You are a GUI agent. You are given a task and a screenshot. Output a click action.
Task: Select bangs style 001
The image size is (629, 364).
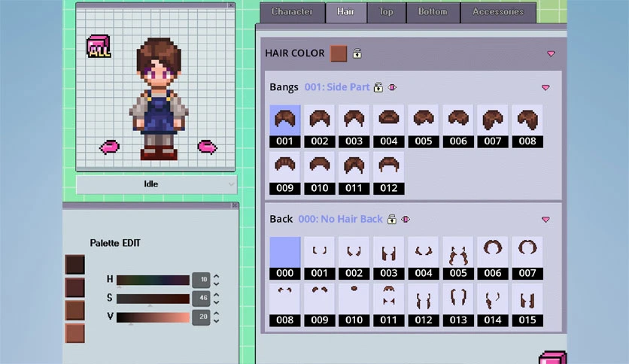tap(285, 126)
